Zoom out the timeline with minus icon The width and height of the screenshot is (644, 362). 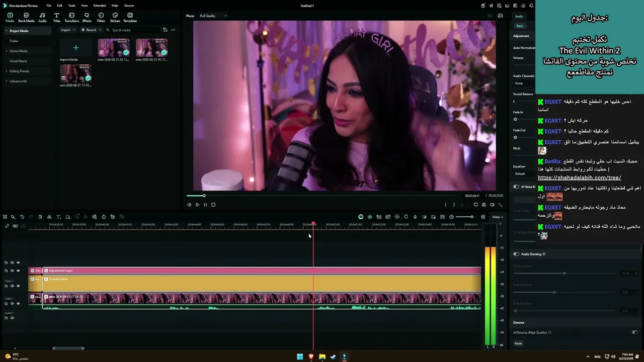pos(451,217)
